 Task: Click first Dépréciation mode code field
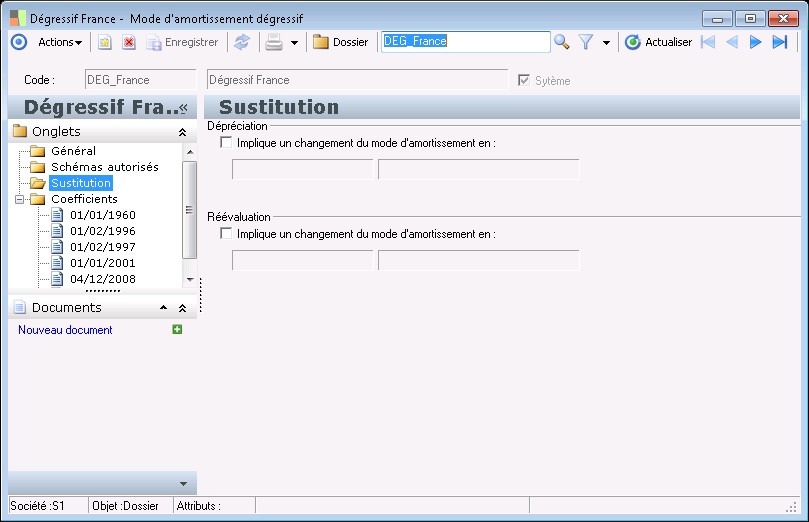tap(302, 169)
